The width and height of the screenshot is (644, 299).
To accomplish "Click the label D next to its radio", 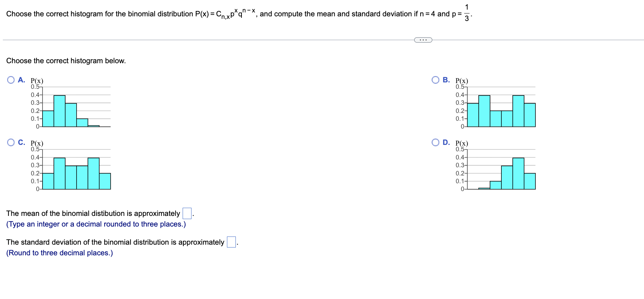I will (446, 142).
